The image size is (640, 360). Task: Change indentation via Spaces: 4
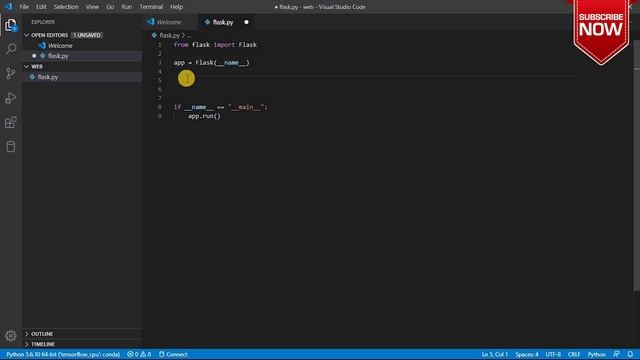tap(527, 354)
